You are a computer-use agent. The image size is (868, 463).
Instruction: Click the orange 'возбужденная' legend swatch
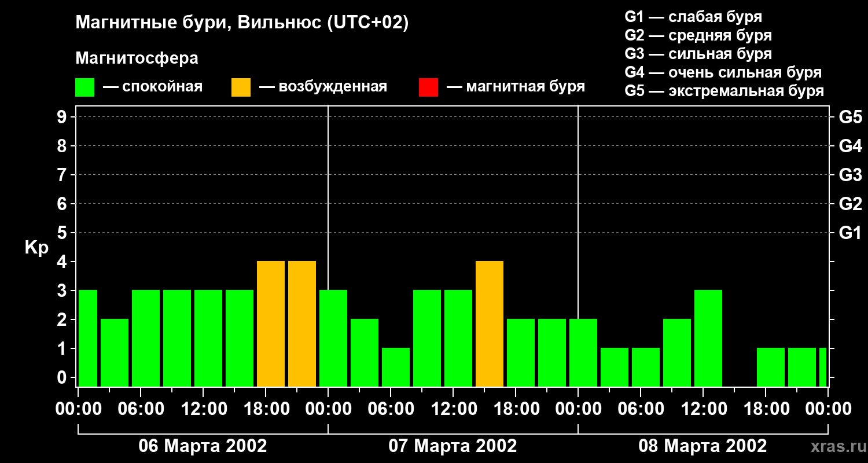[x=241, y=87]
